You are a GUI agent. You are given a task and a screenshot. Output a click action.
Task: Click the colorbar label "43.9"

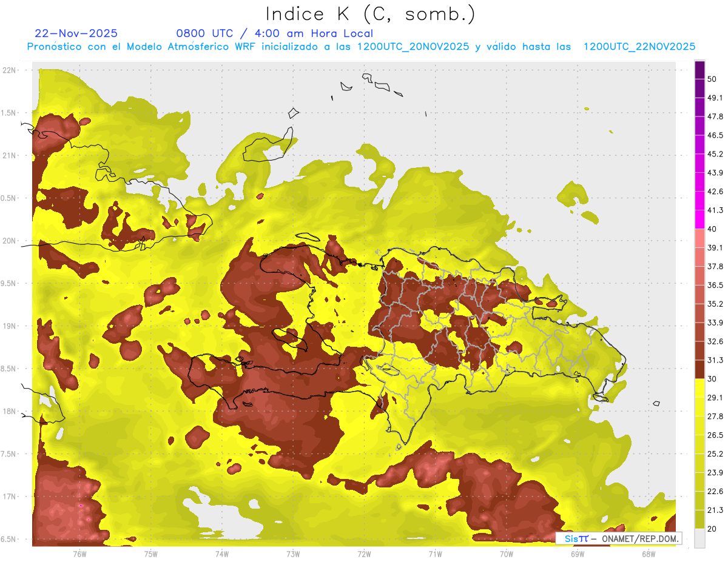715,173
